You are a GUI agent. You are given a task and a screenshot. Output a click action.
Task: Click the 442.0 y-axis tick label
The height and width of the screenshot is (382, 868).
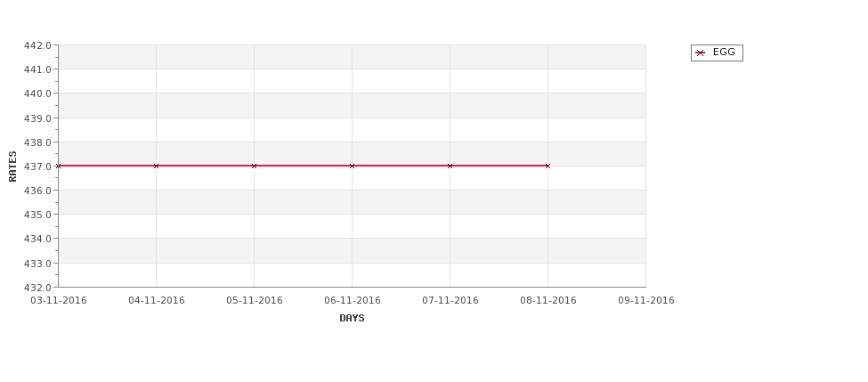coord(39,45)
